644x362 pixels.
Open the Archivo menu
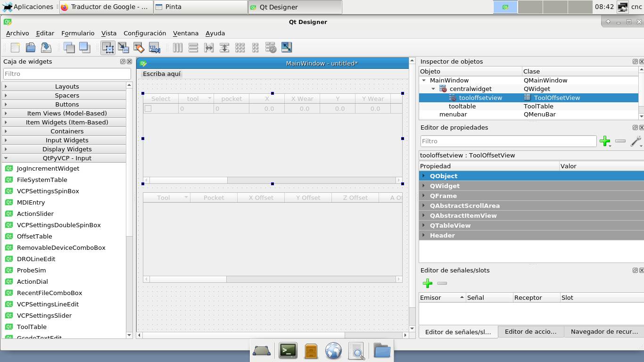tap(17, 33)
